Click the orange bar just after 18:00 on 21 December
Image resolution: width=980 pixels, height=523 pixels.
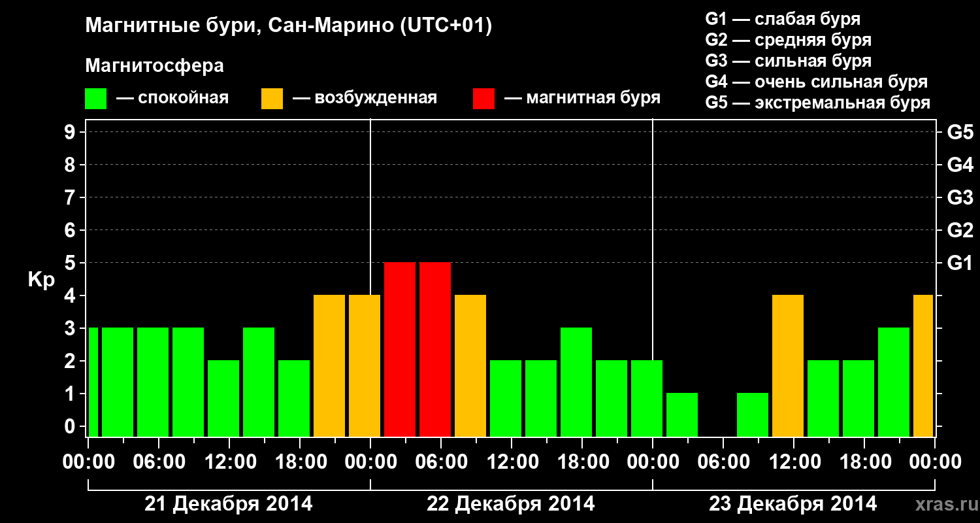coord(329,365)
